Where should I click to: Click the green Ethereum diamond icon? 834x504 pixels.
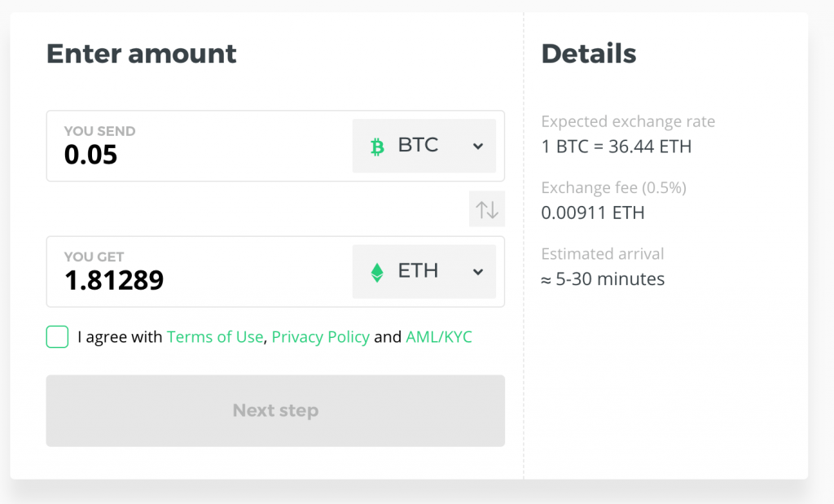[377, 272]
